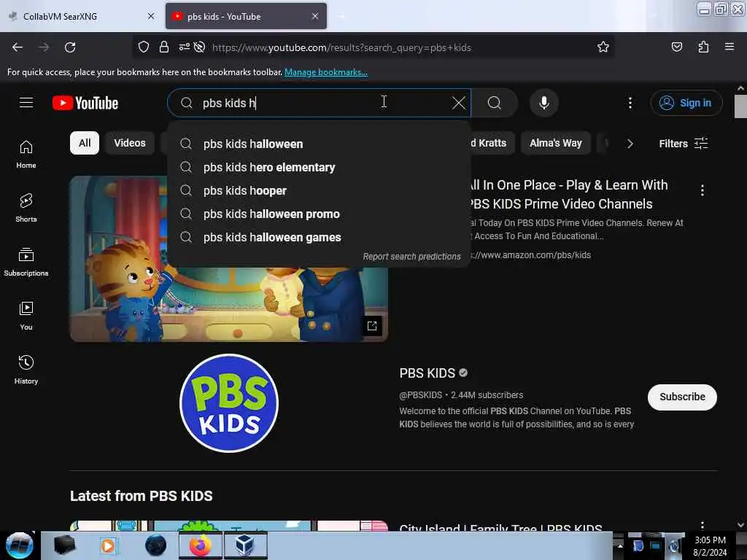Open the ad title 'Play & Learn With PBS KIDS'
Image resolution: width=747 pixels, height=560 pixels.
tap(568, 194)
